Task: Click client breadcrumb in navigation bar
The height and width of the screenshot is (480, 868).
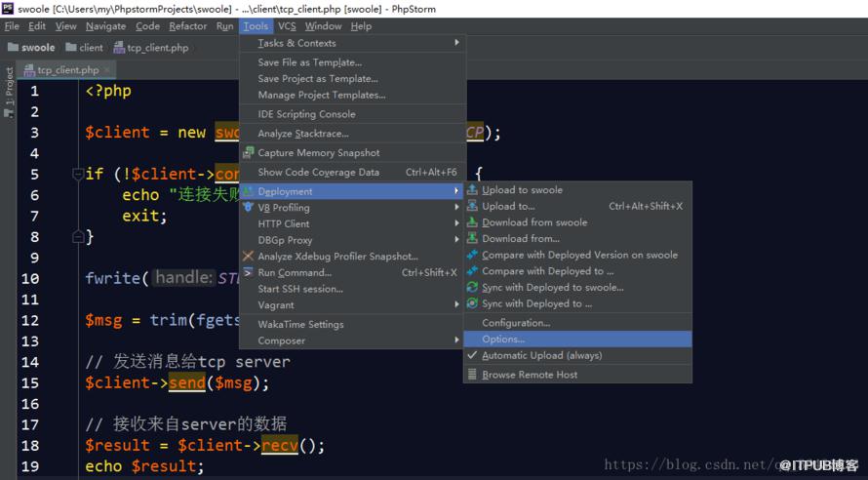Action: click(x=84, y=48)
